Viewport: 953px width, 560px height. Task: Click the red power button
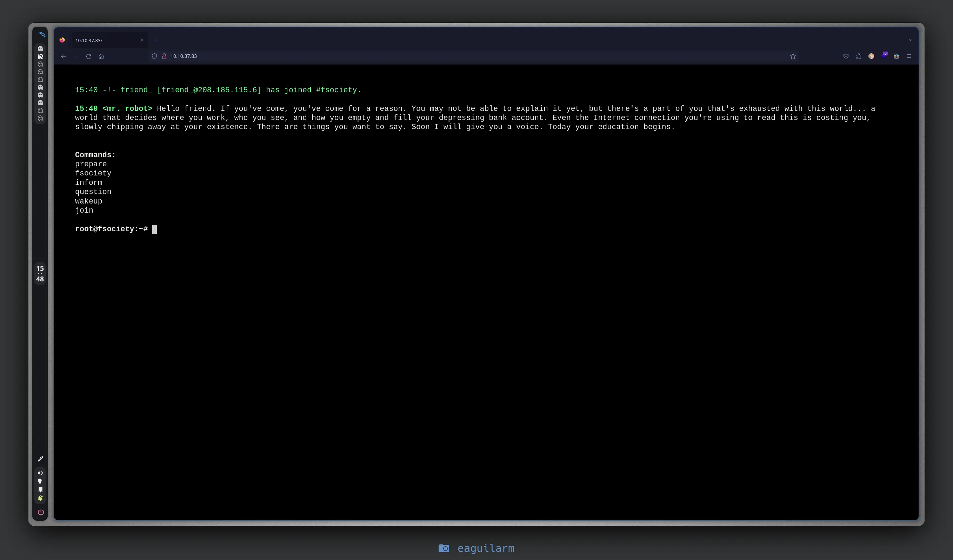41,512
